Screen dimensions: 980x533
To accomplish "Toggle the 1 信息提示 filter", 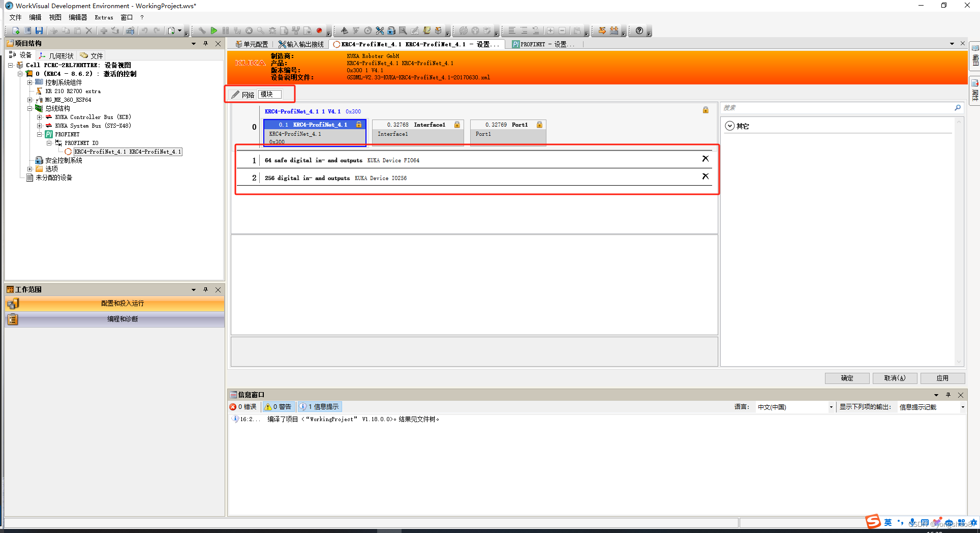I will (x=319, y=407).
